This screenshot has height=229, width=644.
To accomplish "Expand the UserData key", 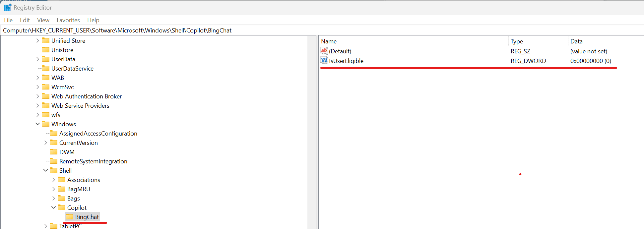I will [37, 59].
